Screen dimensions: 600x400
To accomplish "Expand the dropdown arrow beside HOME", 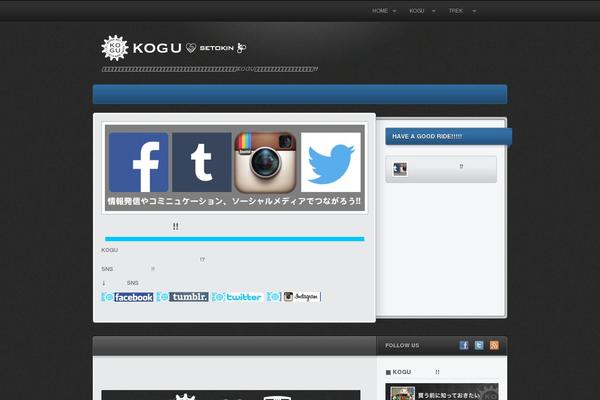I will point(395,11).
